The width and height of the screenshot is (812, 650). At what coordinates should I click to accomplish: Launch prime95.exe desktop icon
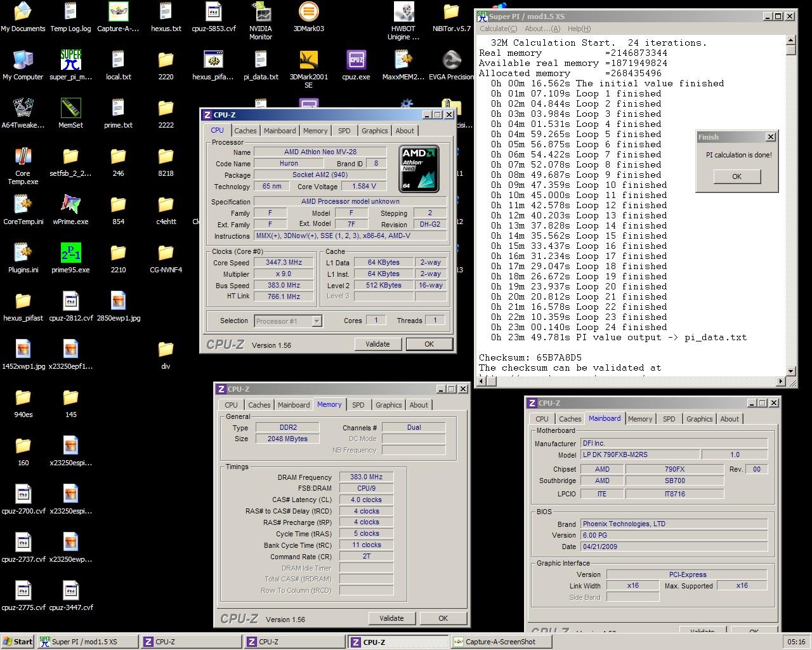(70, 259)
